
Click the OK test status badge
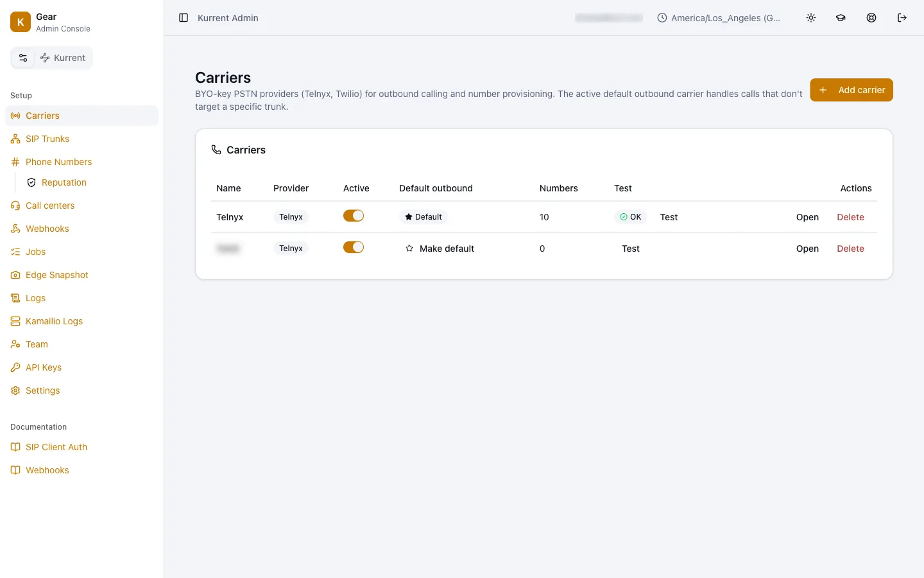[x=630, y=217]
